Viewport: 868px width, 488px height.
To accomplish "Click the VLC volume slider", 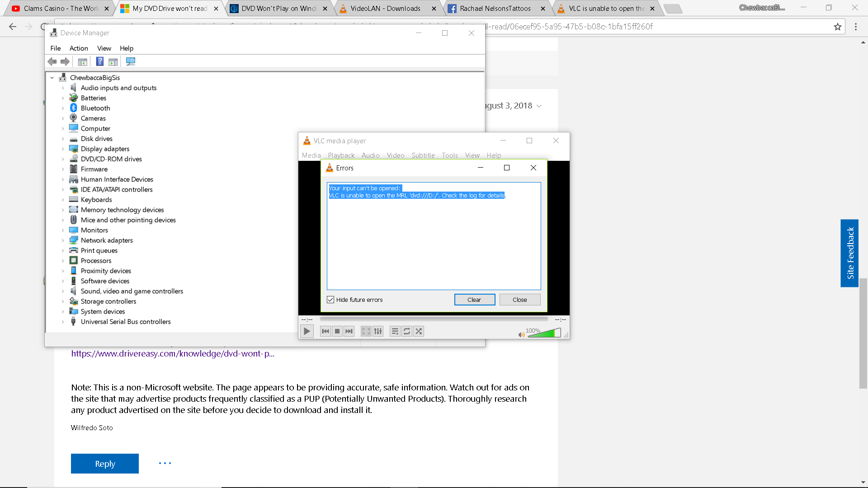I will [x=544, y=333].
